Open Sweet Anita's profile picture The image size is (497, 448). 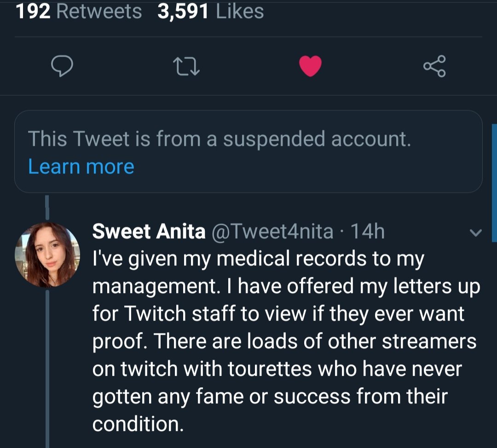47,255
